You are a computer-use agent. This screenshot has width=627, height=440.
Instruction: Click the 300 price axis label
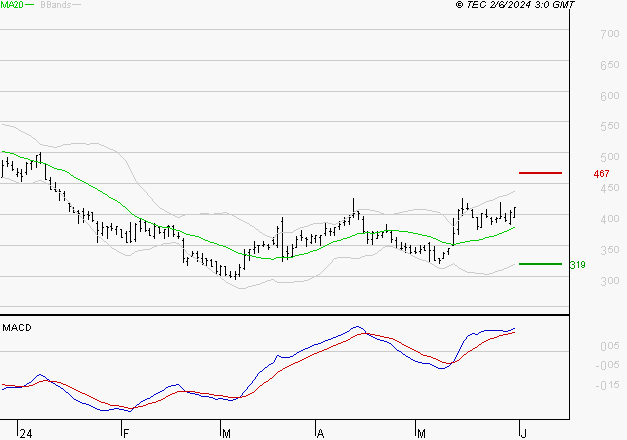click(610, 281)
